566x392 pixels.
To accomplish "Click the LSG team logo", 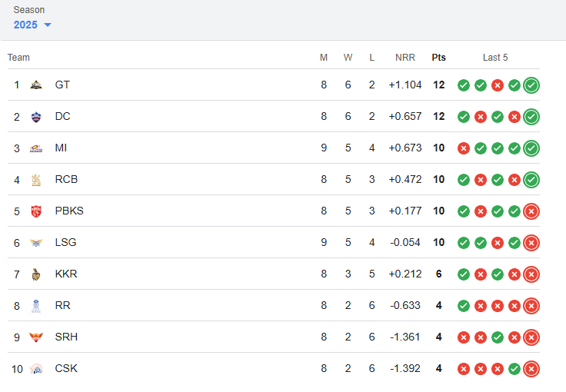I will pos(36,243).
